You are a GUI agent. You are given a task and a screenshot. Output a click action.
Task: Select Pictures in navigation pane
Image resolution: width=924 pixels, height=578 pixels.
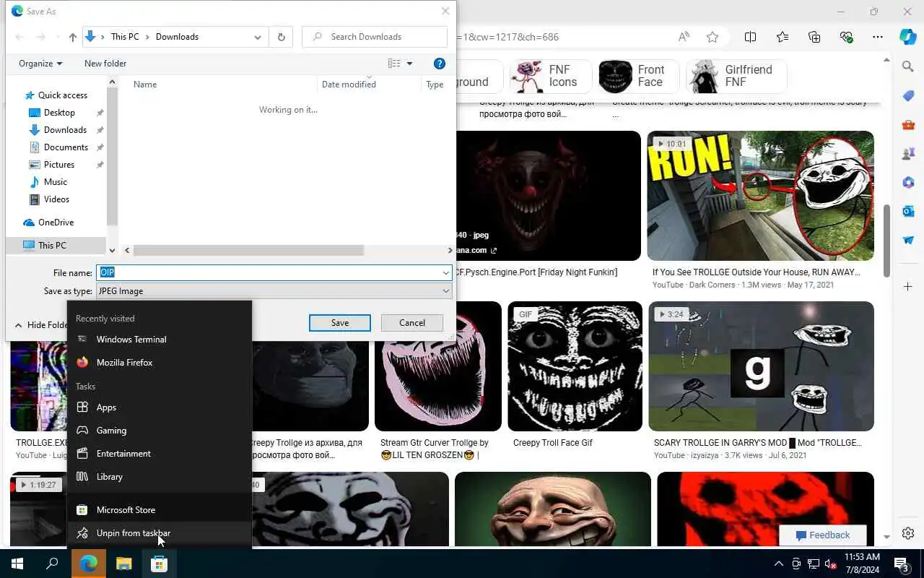[59, 165]
